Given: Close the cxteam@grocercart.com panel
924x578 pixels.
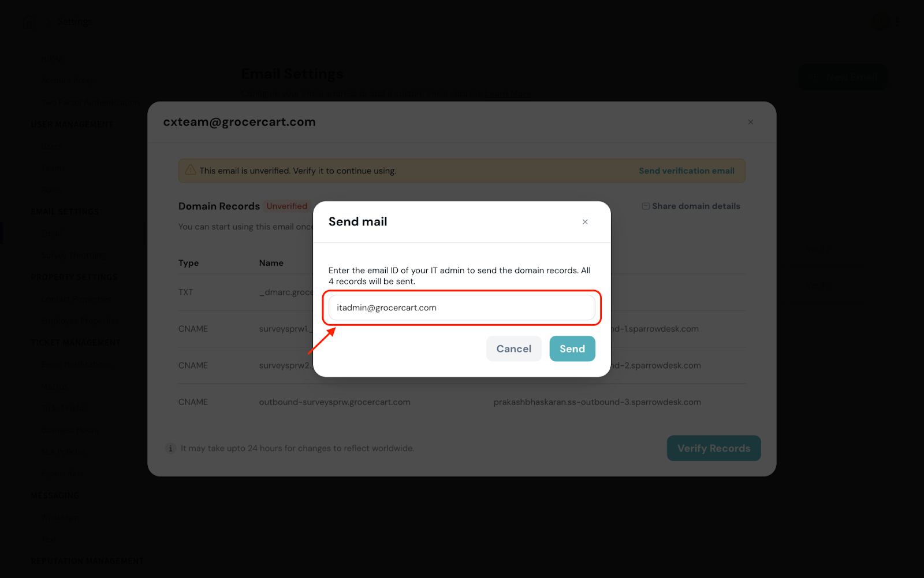Looking at the screenshot, I should tap(751, 122).
